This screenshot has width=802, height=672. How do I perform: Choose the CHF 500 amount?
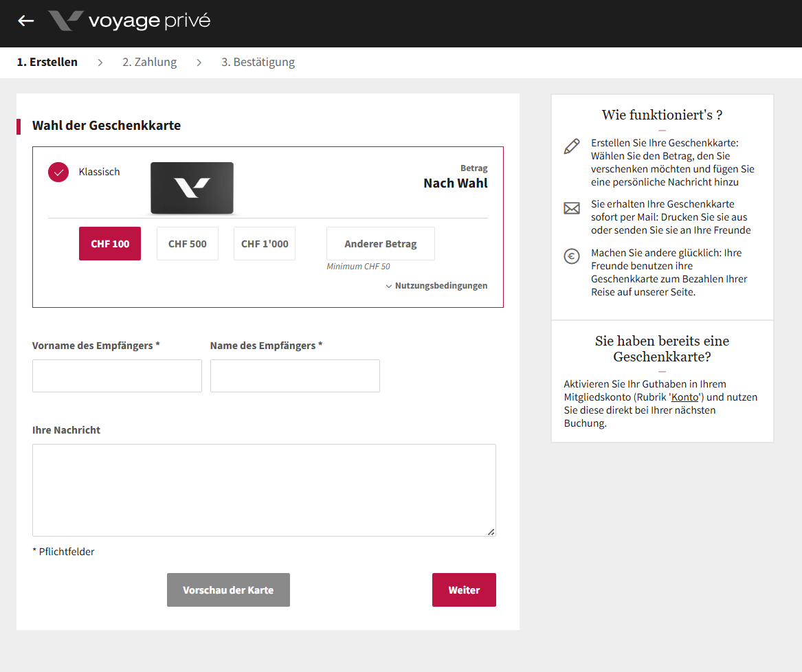click(x=188, y=244)
